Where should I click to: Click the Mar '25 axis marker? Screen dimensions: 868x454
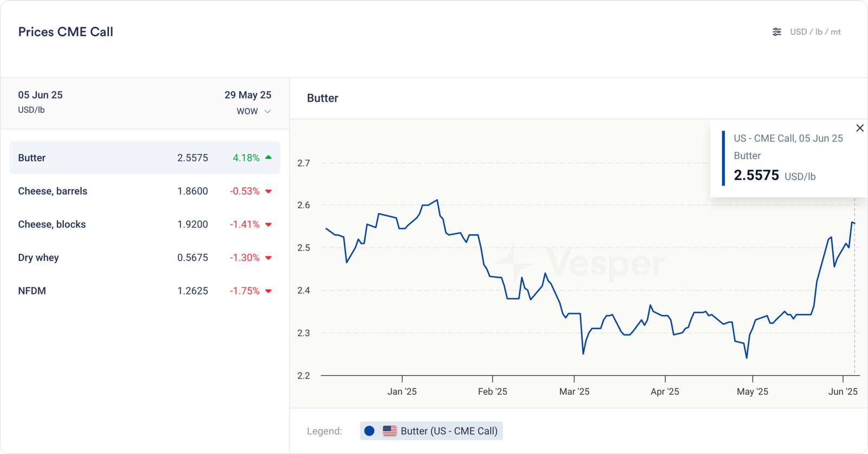(574, 391)
